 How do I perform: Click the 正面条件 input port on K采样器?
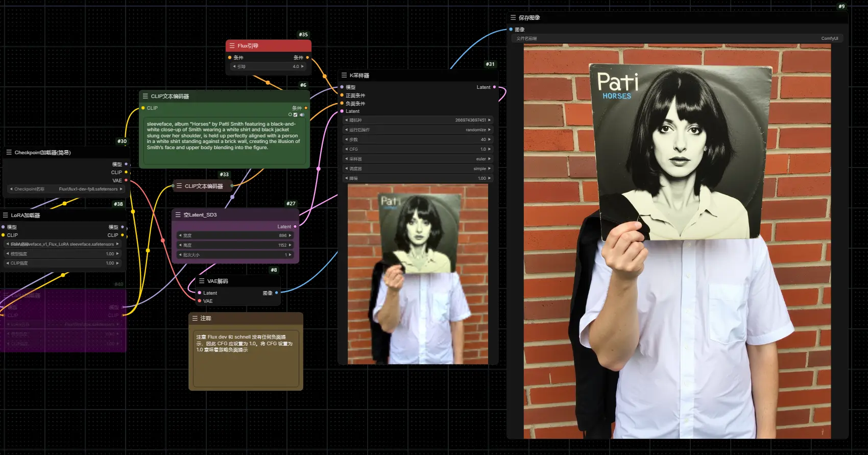(x=342, y=95)
